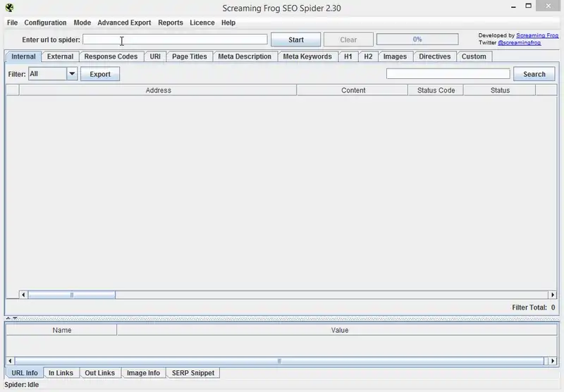This screenshot has width=564, height=392.
Task: Click the main table's right scroll arrow
Action: [553, 295]
